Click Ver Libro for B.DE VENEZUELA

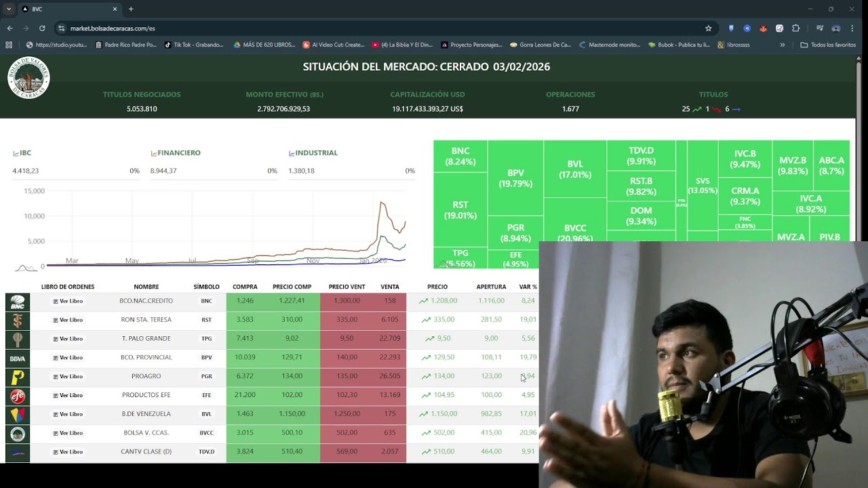click(x=68, y=414)
